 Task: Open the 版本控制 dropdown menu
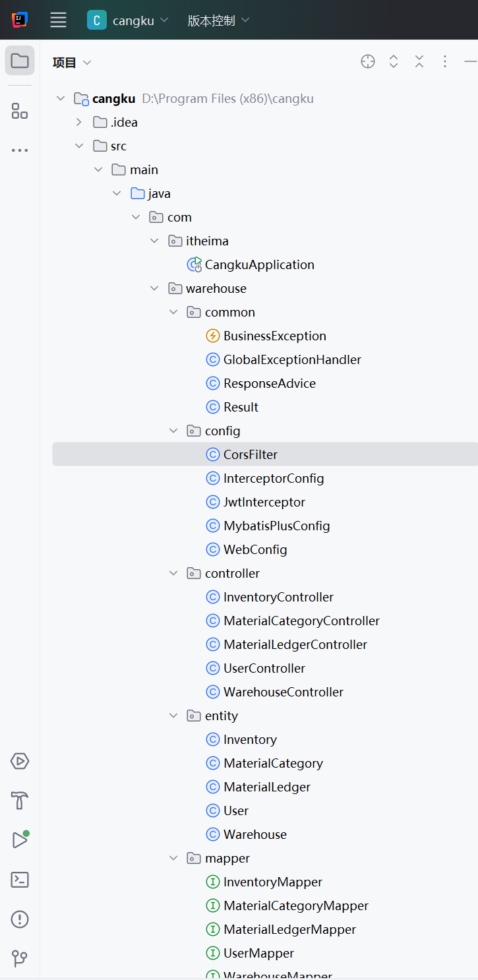pos(218,20)
